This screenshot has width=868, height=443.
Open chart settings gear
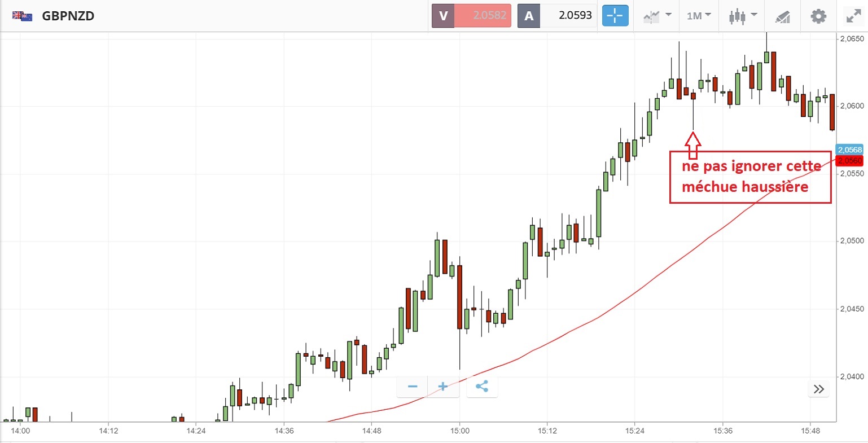click(818, 16)
